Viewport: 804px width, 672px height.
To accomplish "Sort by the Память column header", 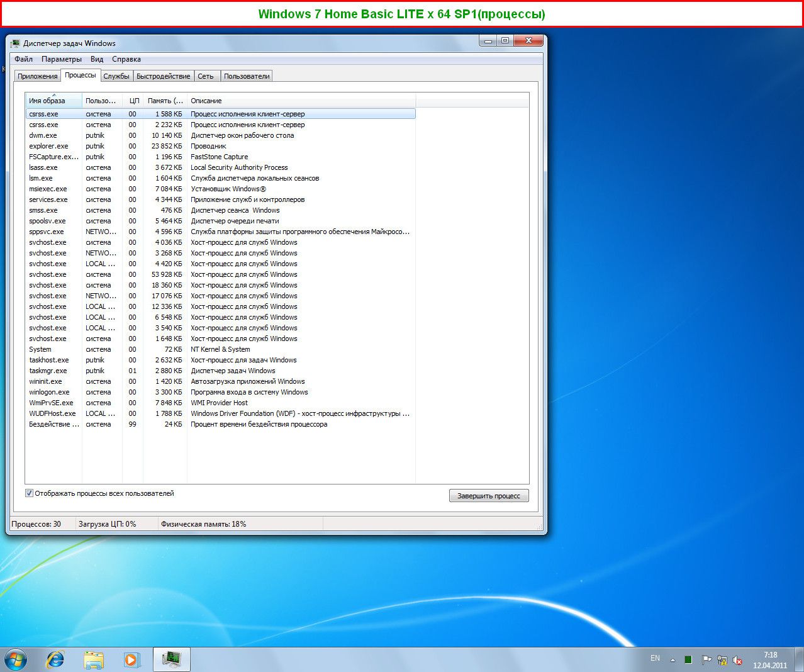I will click(165, 101).
